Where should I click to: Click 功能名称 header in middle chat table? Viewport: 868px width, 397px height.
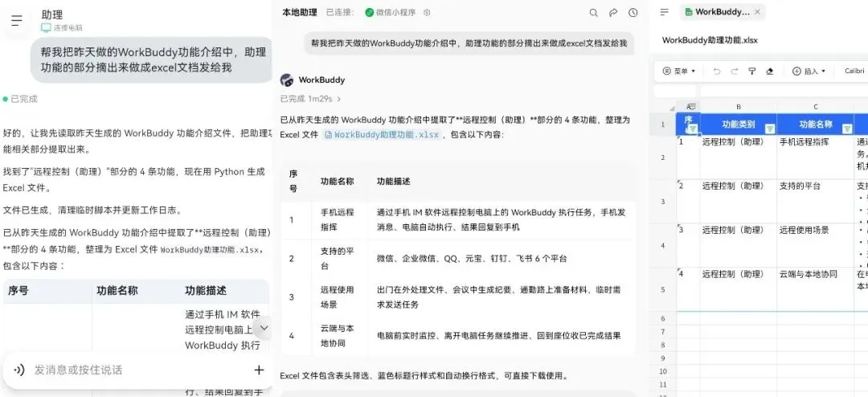coord(337,182)
